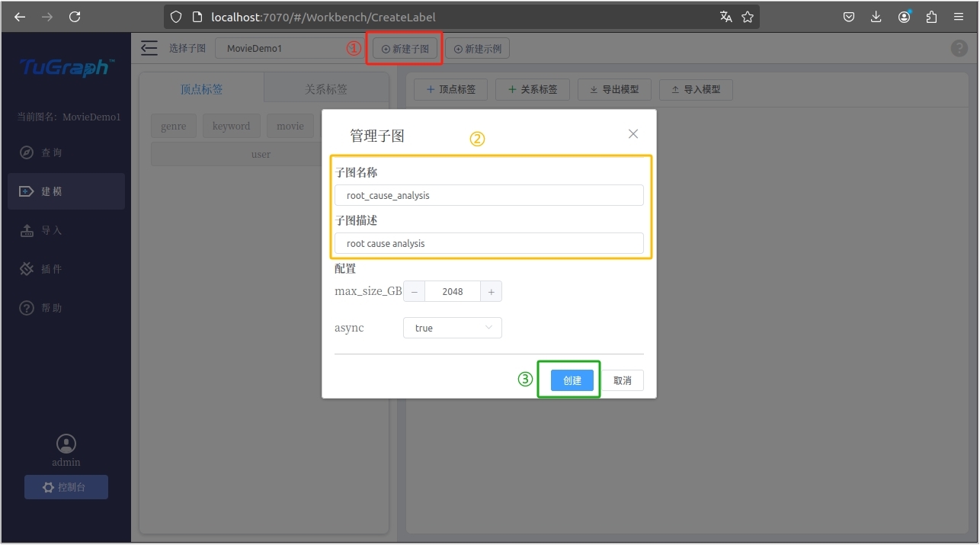980x545 pixels.
Task: Click the sidebar collapse hamburger icon
Action: (x=149, y=48)
